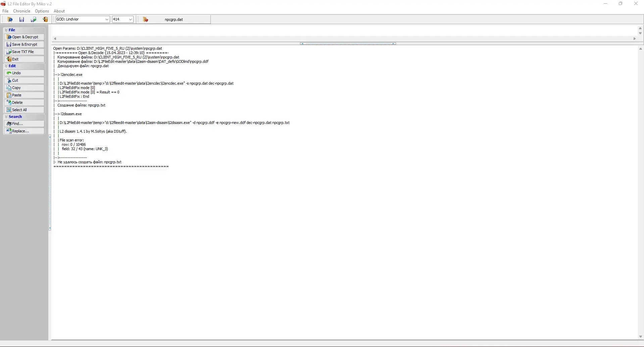Click the Copy sidebar button

click(x=24, y=88)
